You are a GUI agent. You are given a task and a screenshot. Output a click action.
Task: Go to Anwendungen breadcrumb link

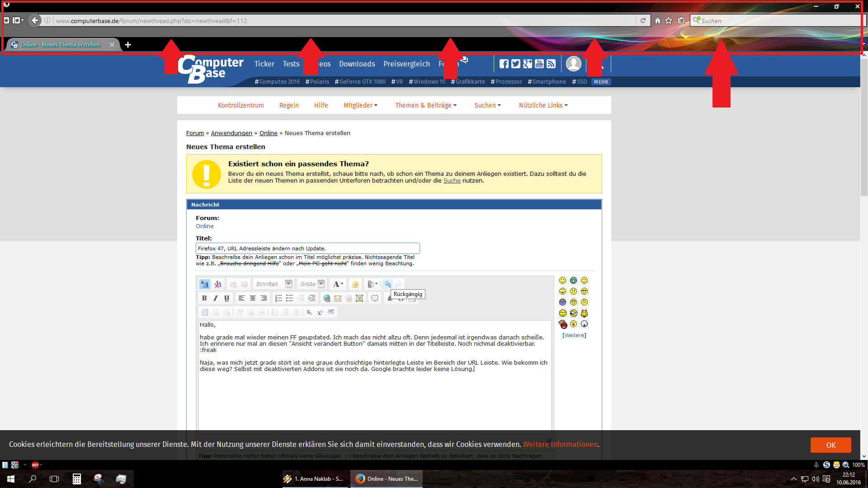click(x=231, y=133)
